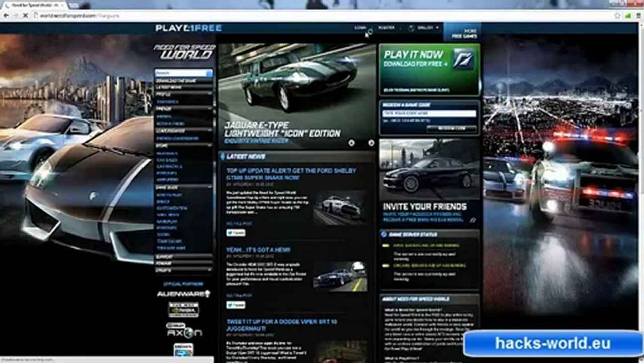This screenshot has width=644, height=363.
Task: Open Chrysler Hemi article thumbnail
Action: pyautogui.click(x=340, y=276)
